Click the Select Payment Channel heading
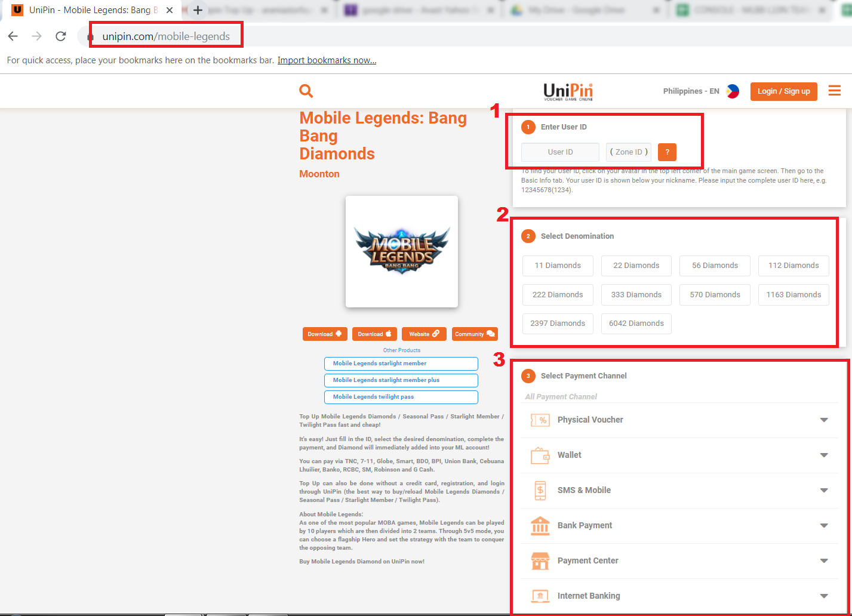Viewport: 852px width, 616px height. (584, 376)
